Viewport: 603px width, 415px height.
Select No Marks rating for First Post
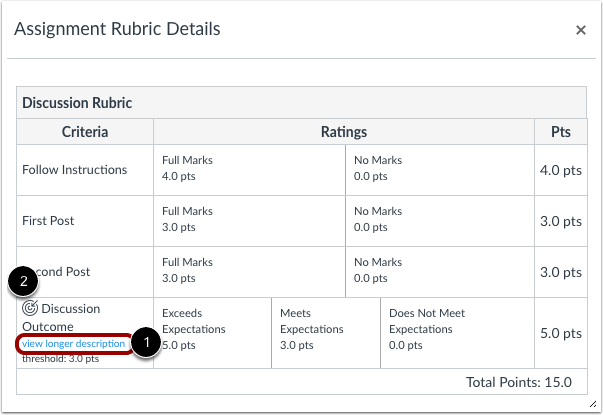tap(440, 221)
